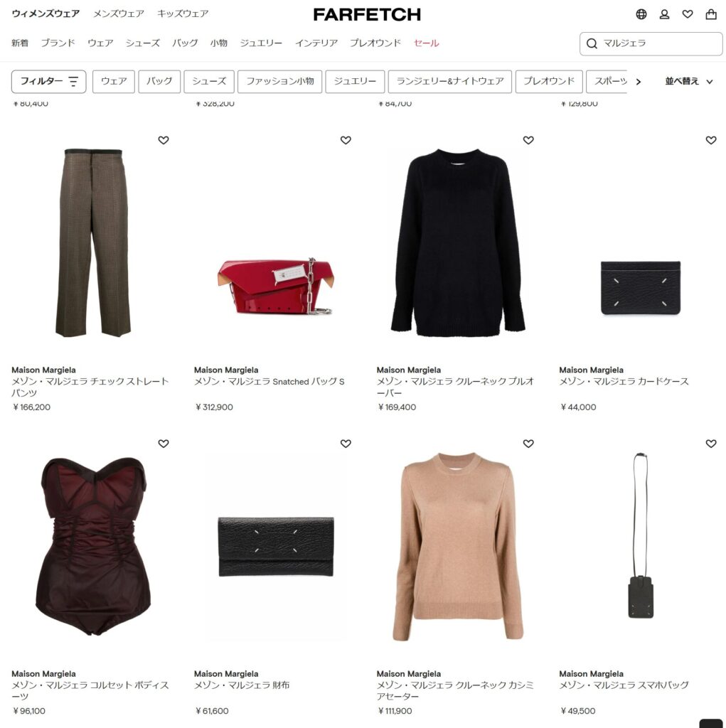Viewport: 726px width, 728px height.
Task: Click the filter sliders icon in フィルター button
Action: click(73, 81)
